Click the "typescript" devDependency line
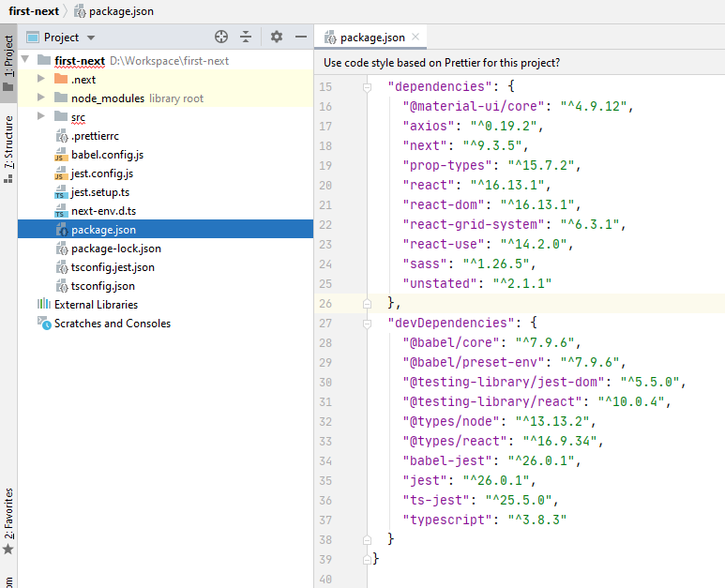The height and width of the screenshot is (588, 725). pyautogui.click(x=484, y=520)
